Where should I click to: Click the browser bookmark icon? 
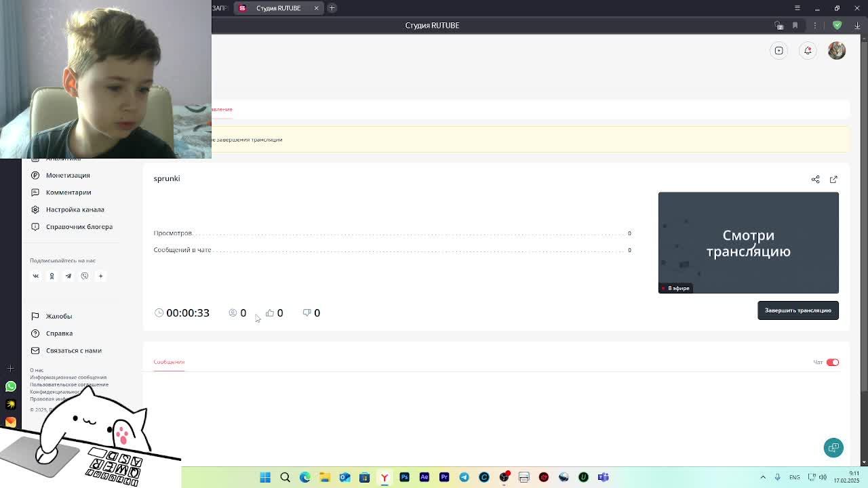point(795,26)
